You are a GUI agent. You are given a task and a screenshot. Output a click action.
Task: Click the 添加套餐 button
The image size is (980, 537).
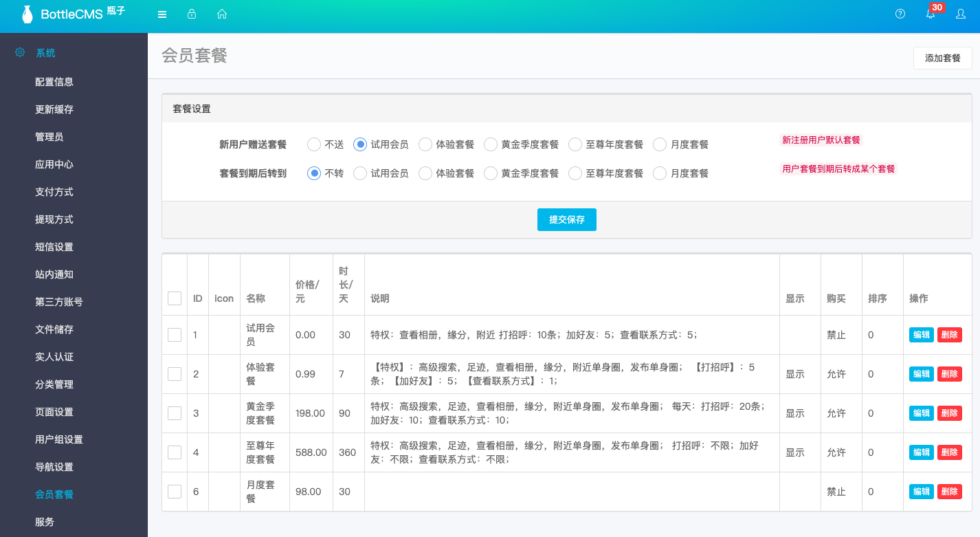coord(942,58)
